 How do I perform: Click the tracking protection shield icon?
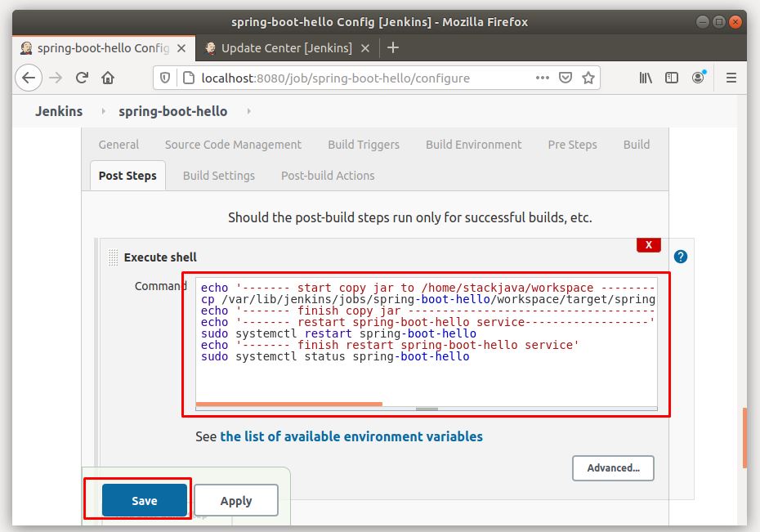tap(165, 78)
